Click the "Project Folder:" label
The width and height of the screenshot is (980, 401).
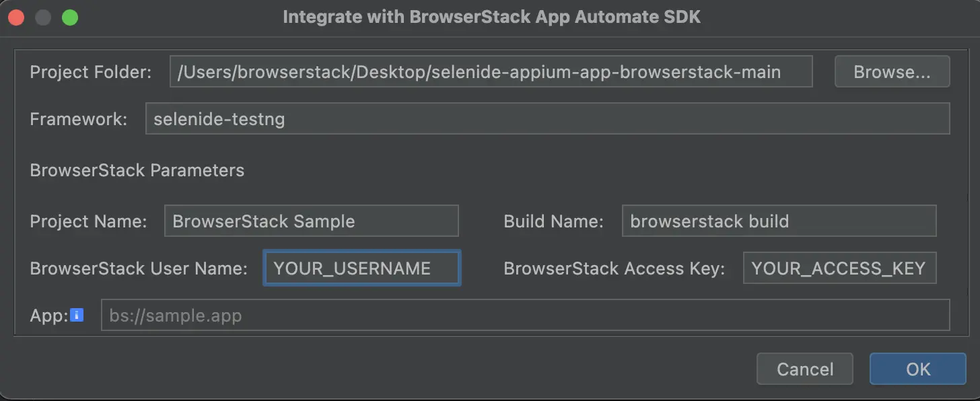[x=91, y=72]
